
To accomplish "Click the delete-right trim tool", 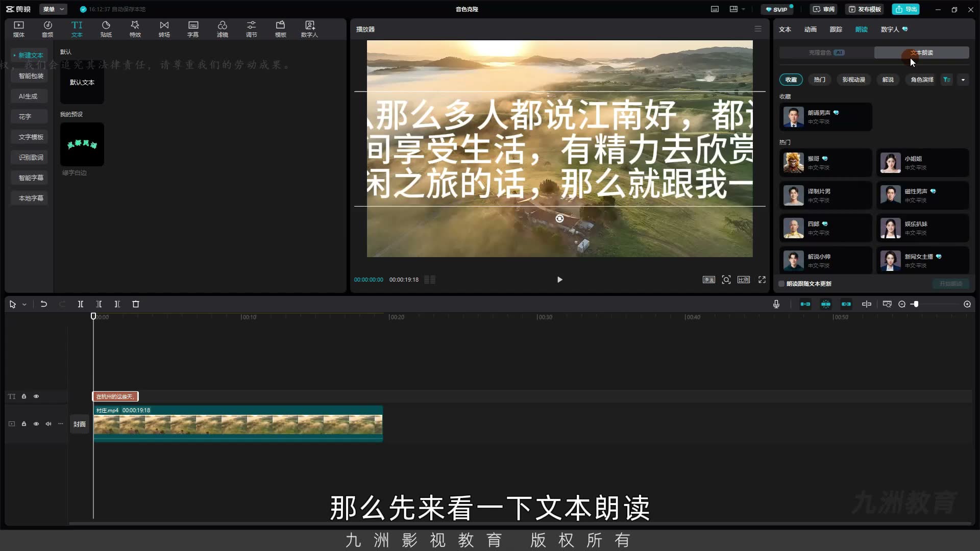I will pyautogui.click(x=117, y=304).
